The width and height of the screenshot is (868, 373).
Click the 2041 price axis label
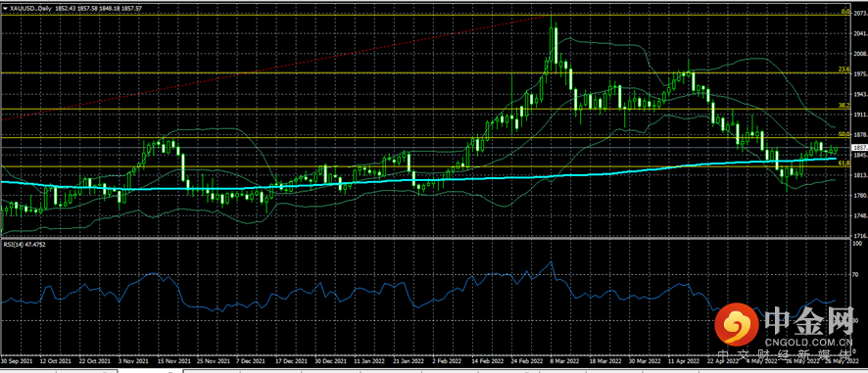coord(861,33)
